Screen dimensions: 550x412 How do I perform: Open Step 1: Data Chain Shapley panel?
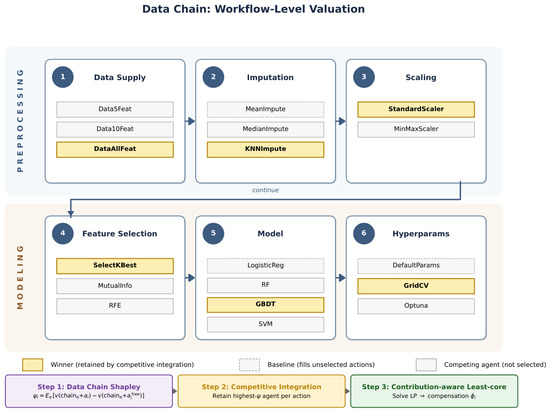pos(89,391)
